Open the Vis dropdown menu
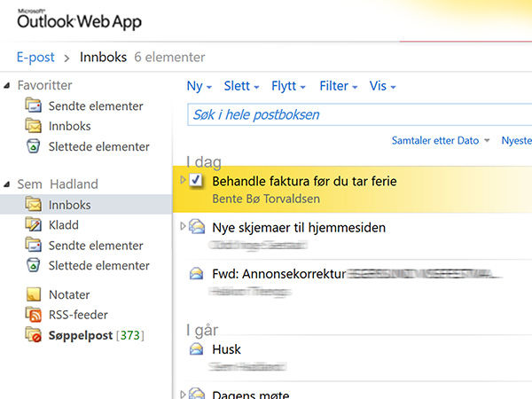Image resolution: width=532 pixels, height=399 pixels. tap(382, 86)
